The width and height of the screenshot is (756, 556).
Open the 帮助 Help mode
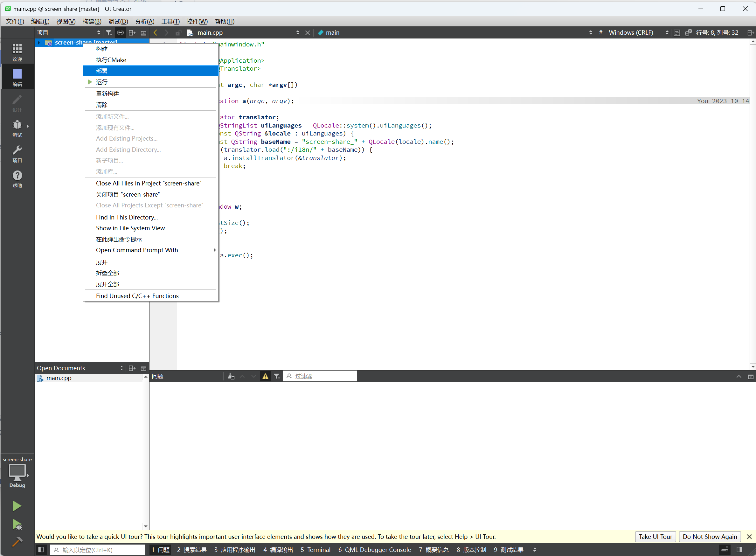click(17, 179)
